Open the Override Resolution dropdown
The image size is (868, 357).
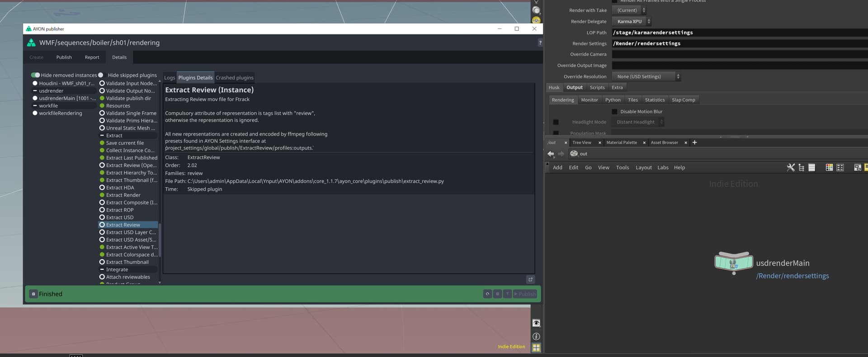pos(646,76)
